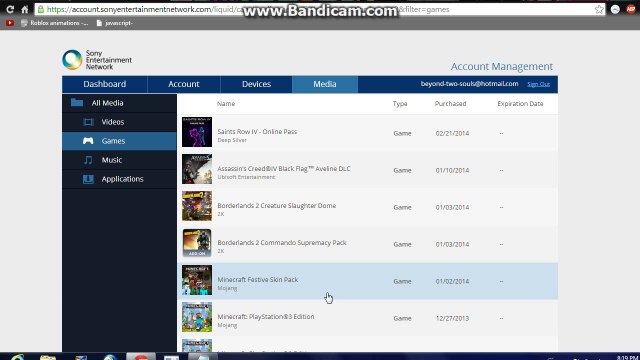Go to the browser home page icon
This screenshot has height=360, width=640.
pyautogui.click(x=24, y=9)
